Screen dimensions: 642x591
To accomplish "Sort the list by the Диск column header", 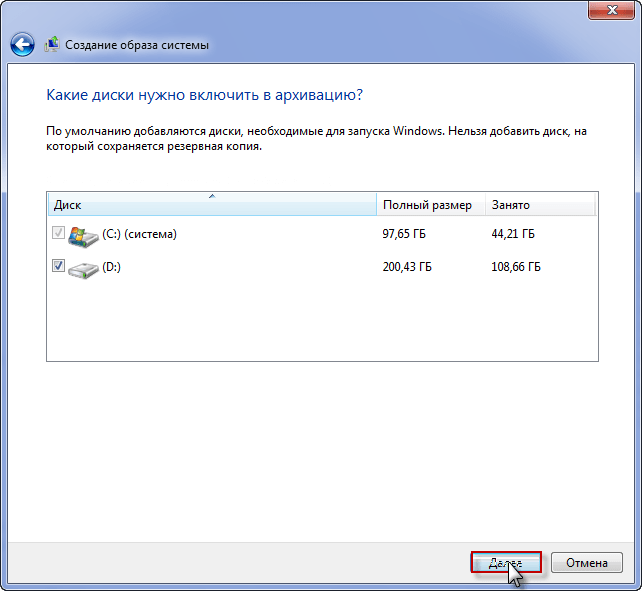I will pyautogui.click(x=212, y=204).
